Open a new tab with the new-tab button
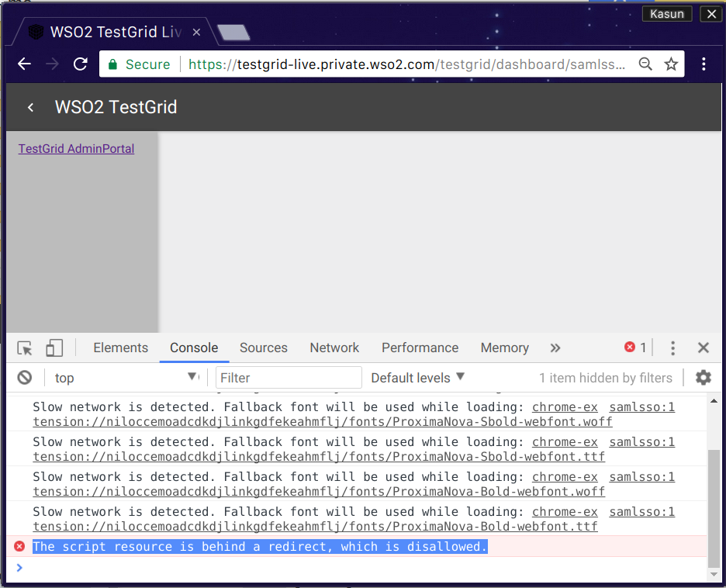726x588 pixels. click(233, 33)
